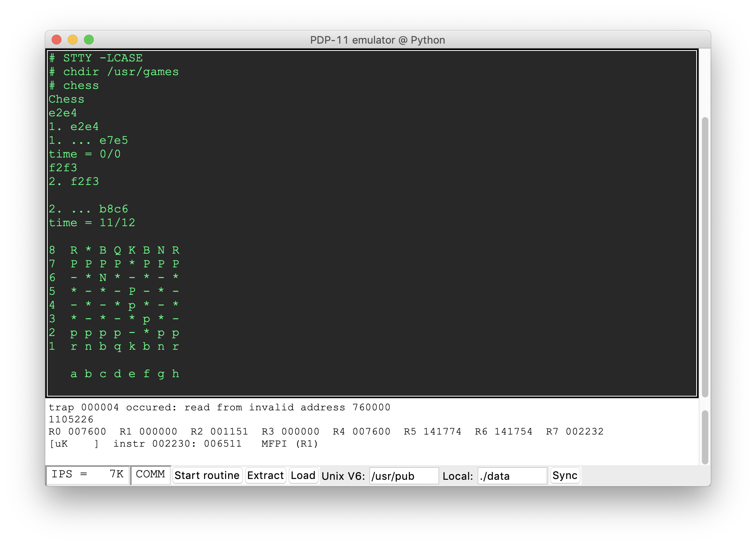Click the R5 141774 register value
This screenshot has width=756, height=546.
(x=433, y=431)
